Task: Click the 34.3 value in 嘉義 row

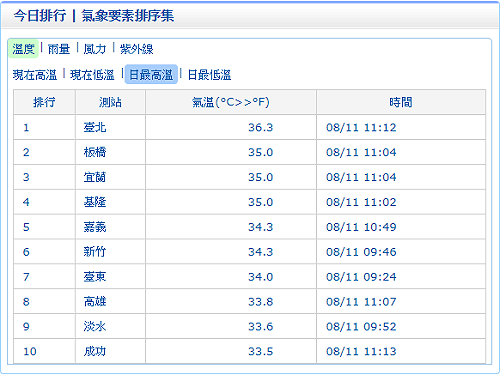Action: click(x=260, y=227)
